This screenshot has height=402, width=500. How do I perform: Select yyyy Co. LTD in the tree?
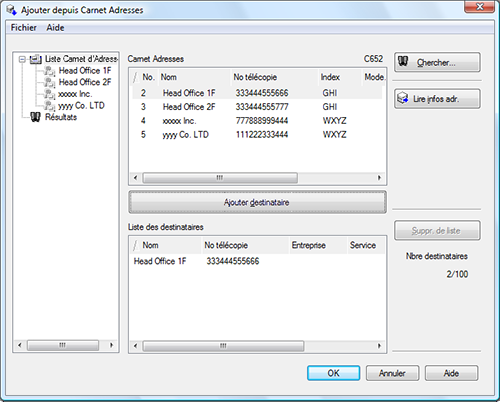[x=81, y=106]
